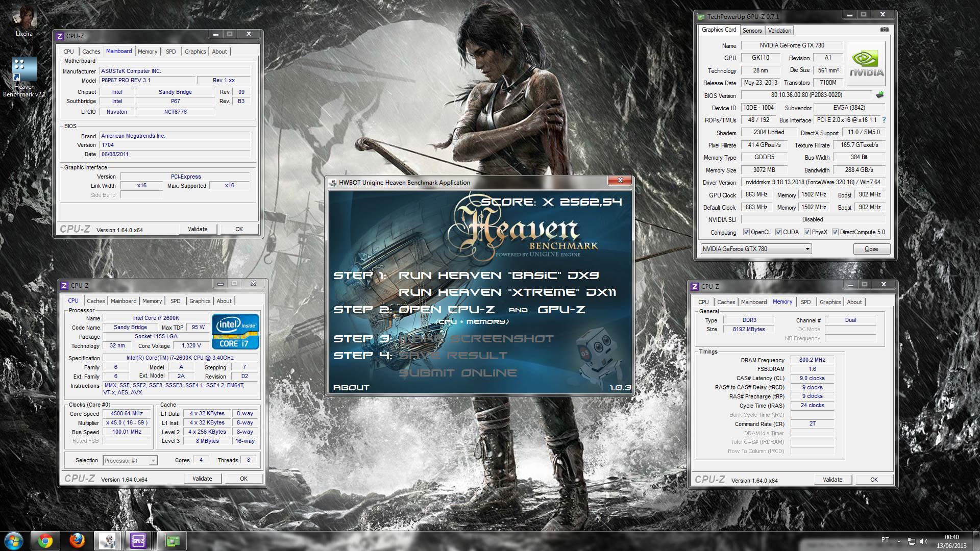Click the Multiplier x 45.0 value
Screen dimensions: 980x551
pyautogui.click(x=127, y=423)
